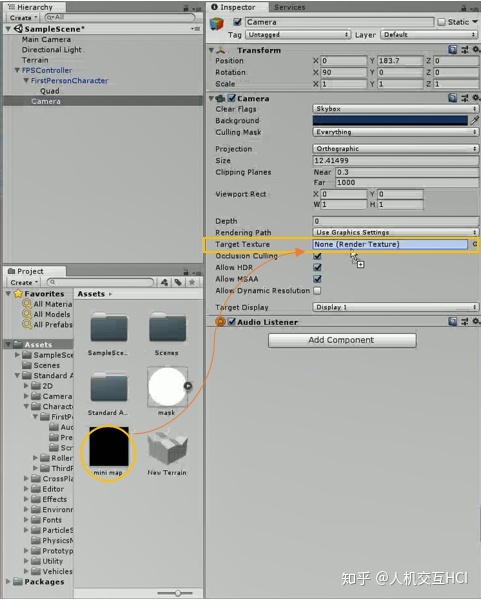Click the Add Component button
Image resolution: width=481 pixels, height=600 pixels.
(x=342, y=340)
